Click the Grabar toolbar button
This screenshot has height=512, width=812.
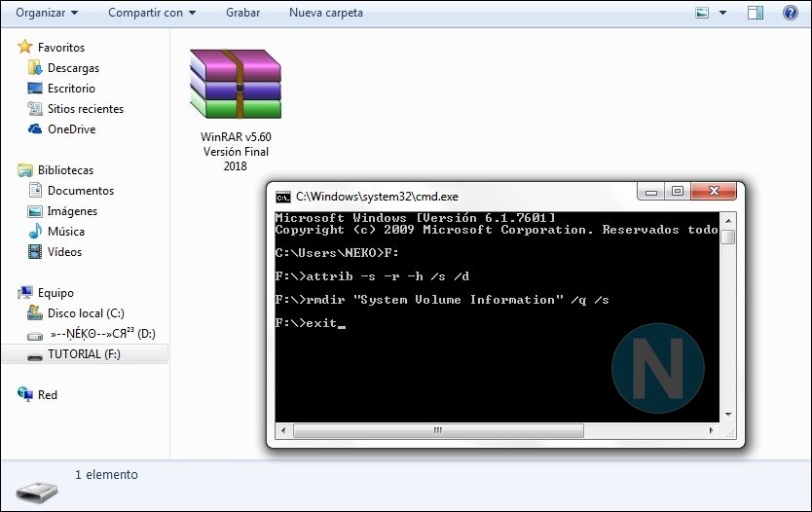pyautogui.click(x=242, y=13)
